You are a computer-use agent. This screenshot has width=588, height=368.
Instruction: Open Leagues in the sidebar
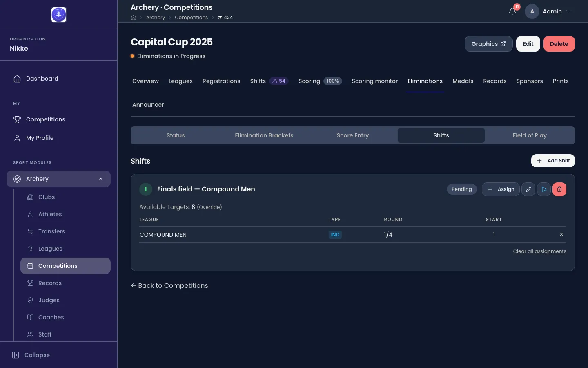(x=65, y=249)
